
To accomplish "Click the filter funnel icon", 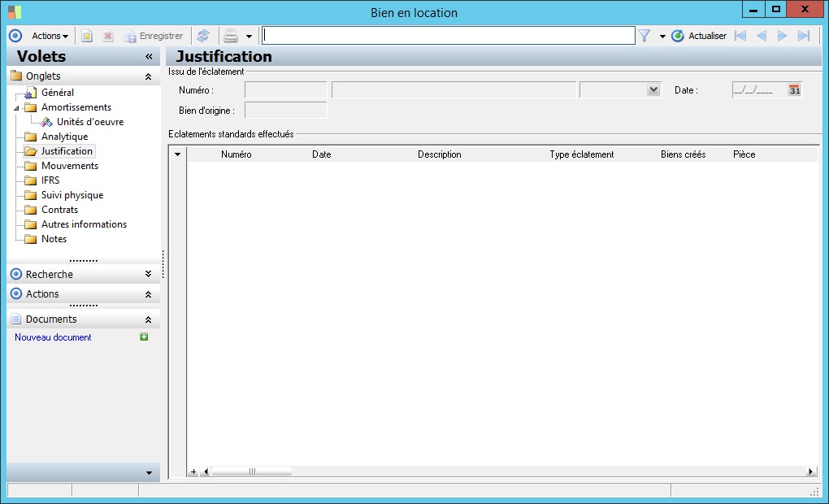I will (x=644, y=36).
